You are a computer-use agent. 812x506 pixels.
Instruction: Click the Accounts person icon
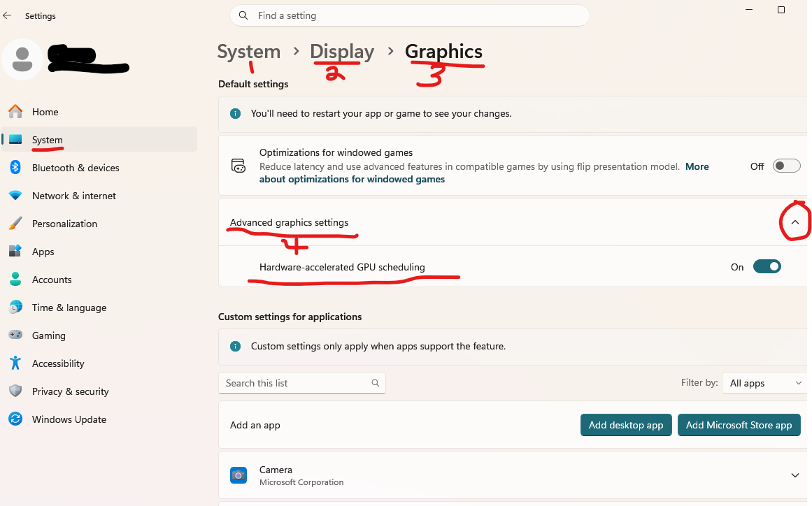[x=15, y=280]
